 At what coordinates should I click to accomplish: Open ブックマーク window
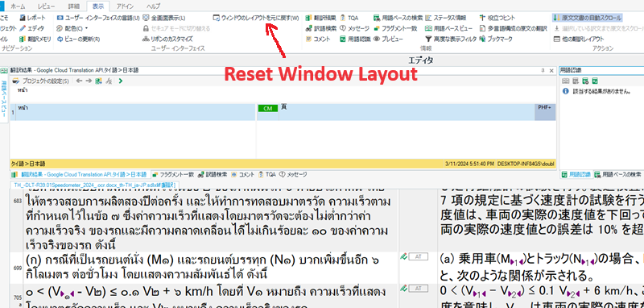point(496,39)
